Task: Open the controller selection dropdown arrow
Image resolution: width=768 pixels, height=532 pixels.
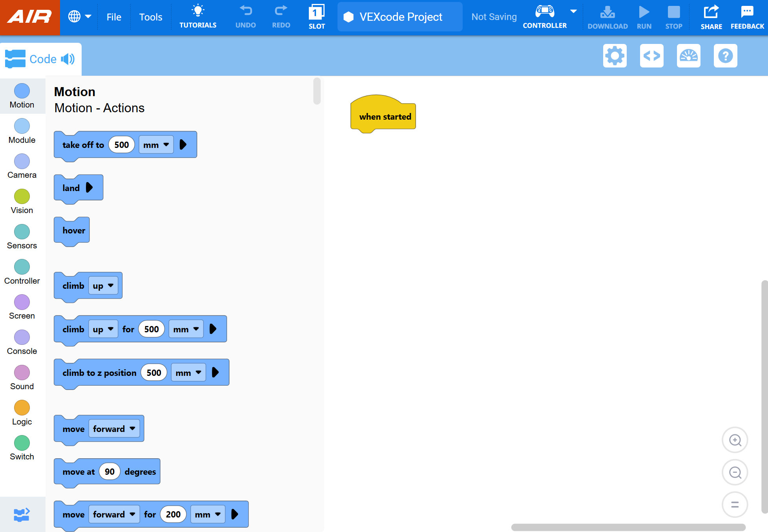Action: click(573, 11)
